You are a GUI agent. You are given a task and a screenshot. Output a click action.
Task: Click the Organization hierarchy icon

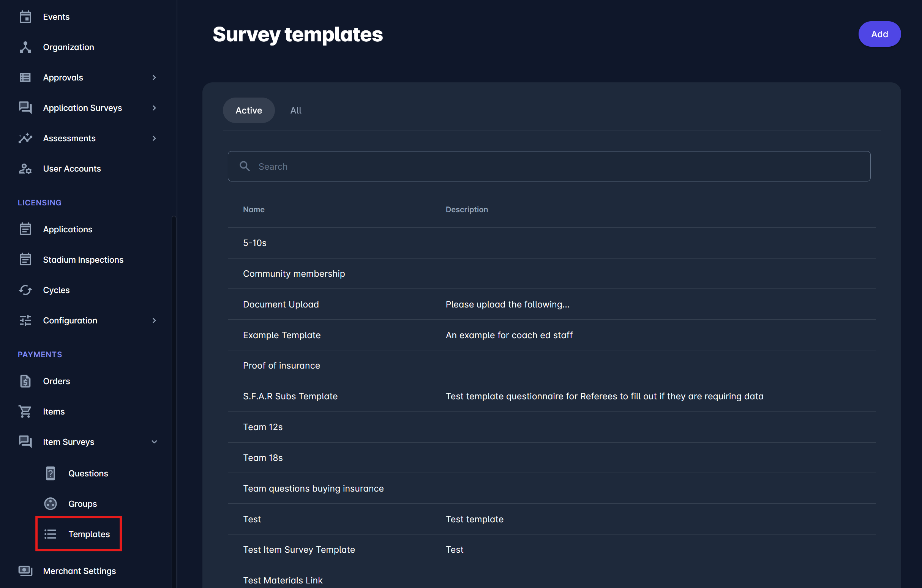click(x=25, y=47)
